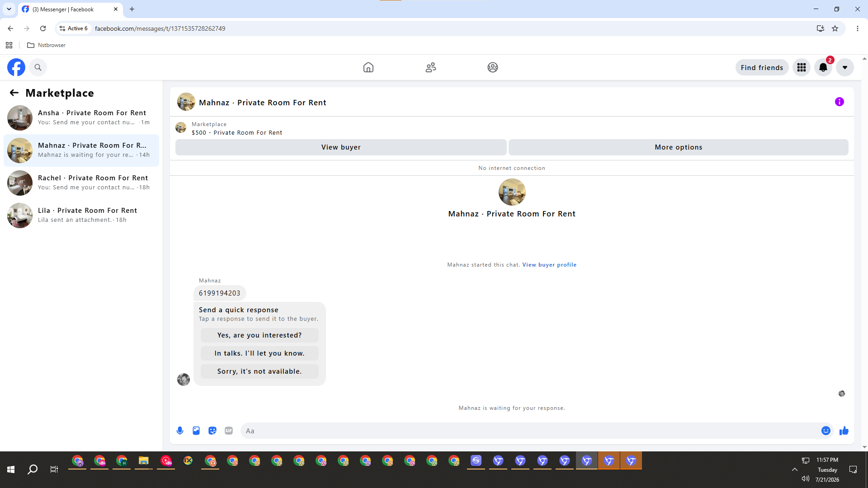The image size is (868, 488).
Task: Open the Ansha Private Room For Rent chat
Action: 81,118
